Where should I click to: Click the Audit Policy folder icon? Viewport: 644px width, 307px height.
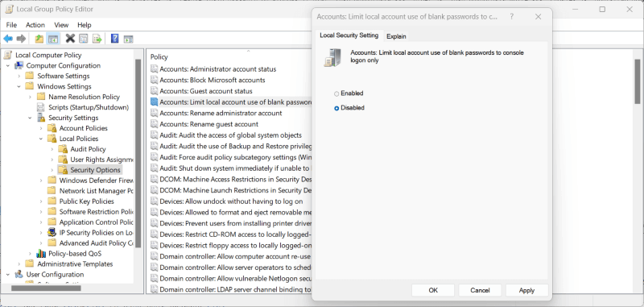pos(63,149)
